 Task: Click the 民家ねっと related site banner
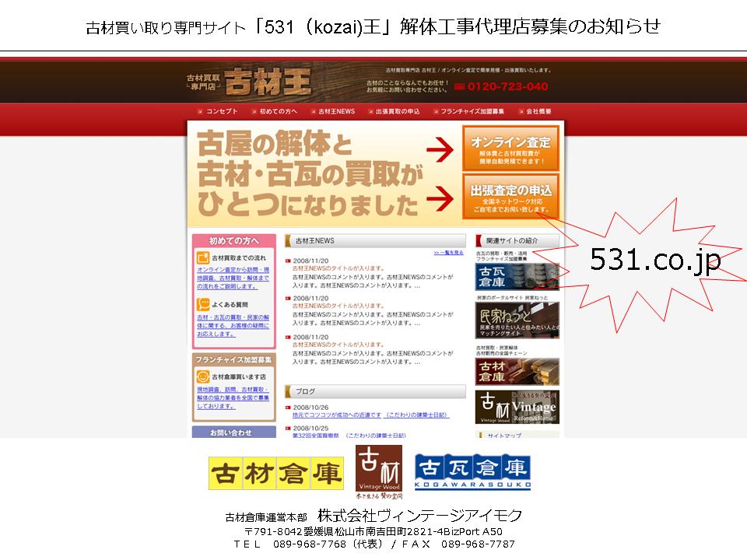click(517, 320)
